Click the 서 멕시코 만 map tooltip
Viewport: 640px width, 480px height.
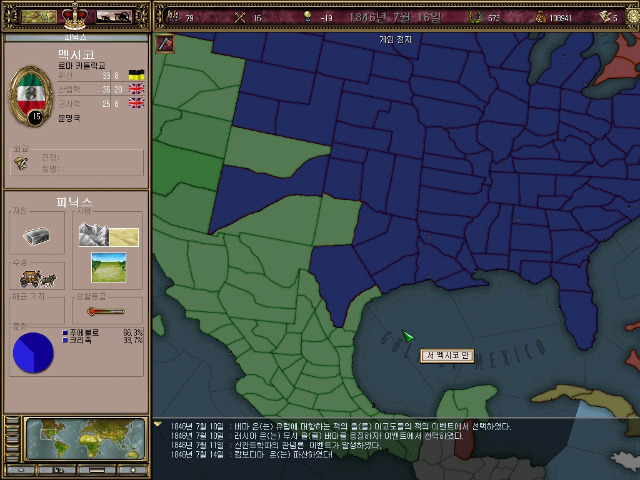447,356
